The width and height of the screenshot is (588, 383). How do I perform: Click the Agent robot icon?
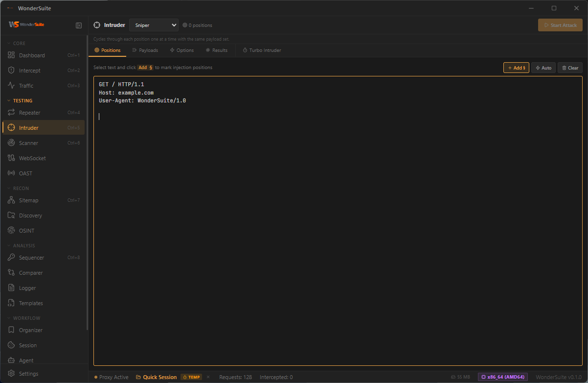click(11, 360)
